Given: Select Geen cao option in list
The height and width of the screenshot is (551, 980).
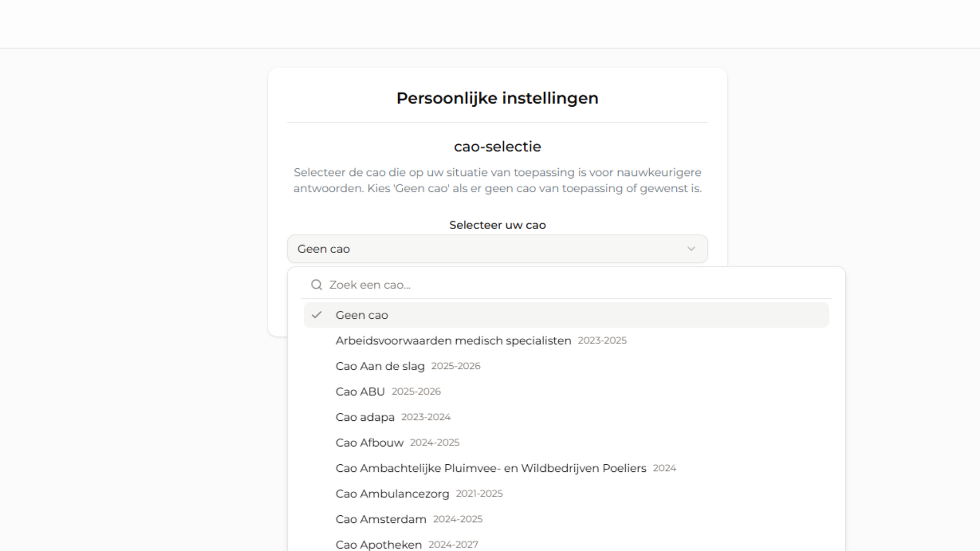Looking at the screenshot, I should (x=567, y=315).
